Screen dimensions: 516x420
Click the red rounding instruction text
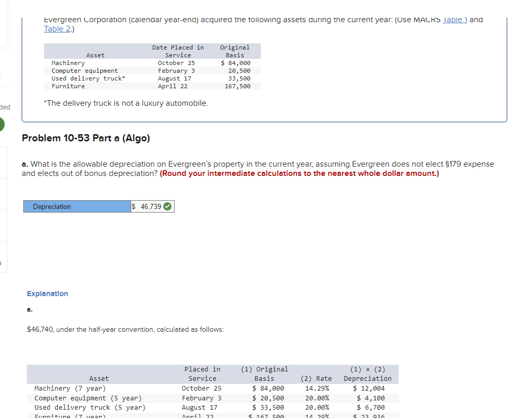click(299, 173)
